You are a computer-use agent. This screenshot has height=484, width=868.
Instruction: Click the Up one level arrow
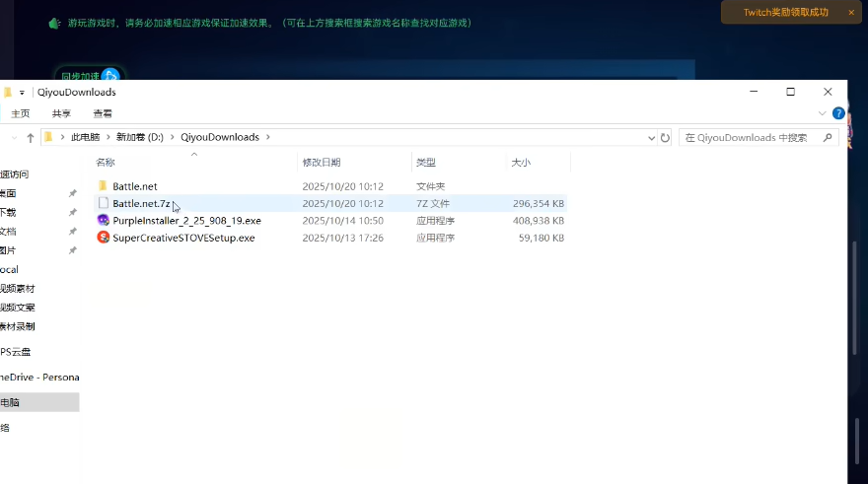click(x=31, y=138)
